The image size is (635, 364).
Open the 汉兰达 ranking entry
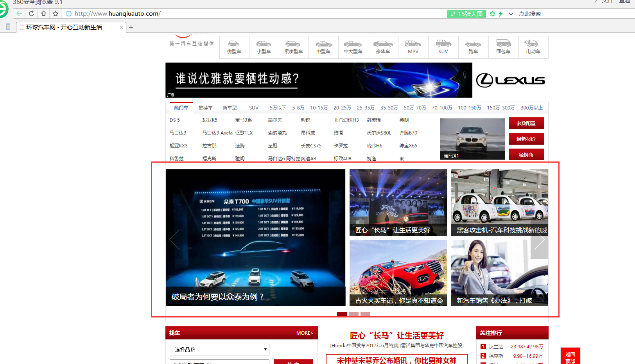(496, 347)
